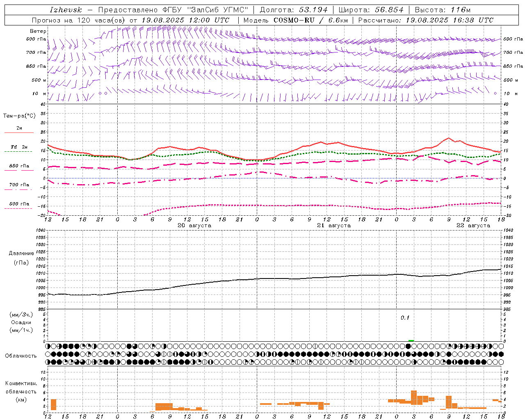Click the "Td 2м" dew point legend entry
The width and height of the screenshot is (525, 420).
[19, 147]
